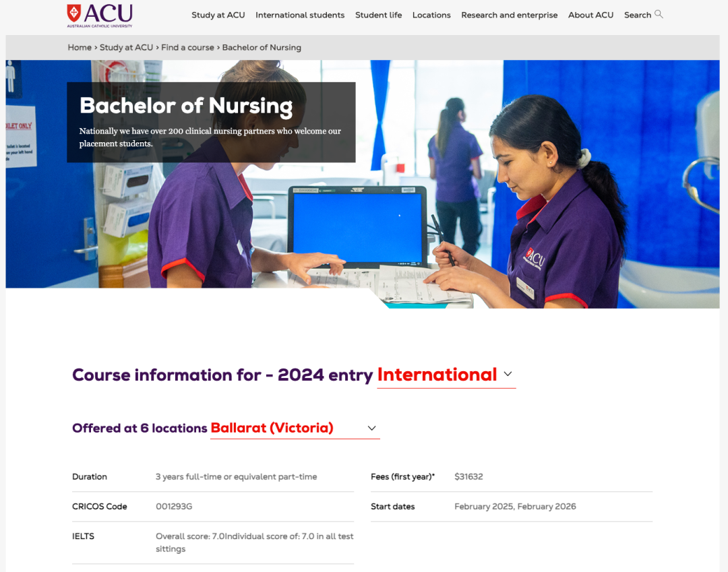
Task: Open the Ballarat (Victoria) location dropdown
Action: 295,428
